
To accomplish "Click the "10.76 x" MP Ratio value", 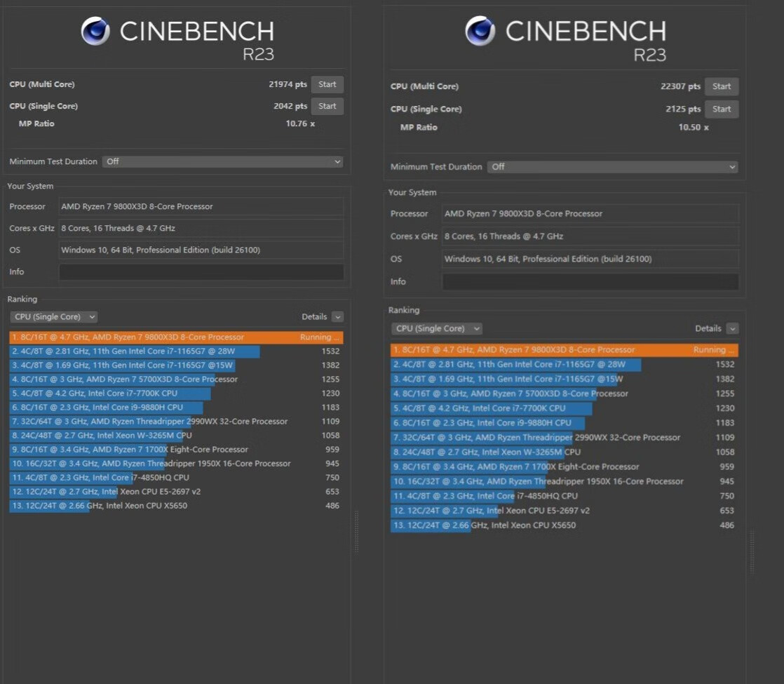I will (300, 123).
